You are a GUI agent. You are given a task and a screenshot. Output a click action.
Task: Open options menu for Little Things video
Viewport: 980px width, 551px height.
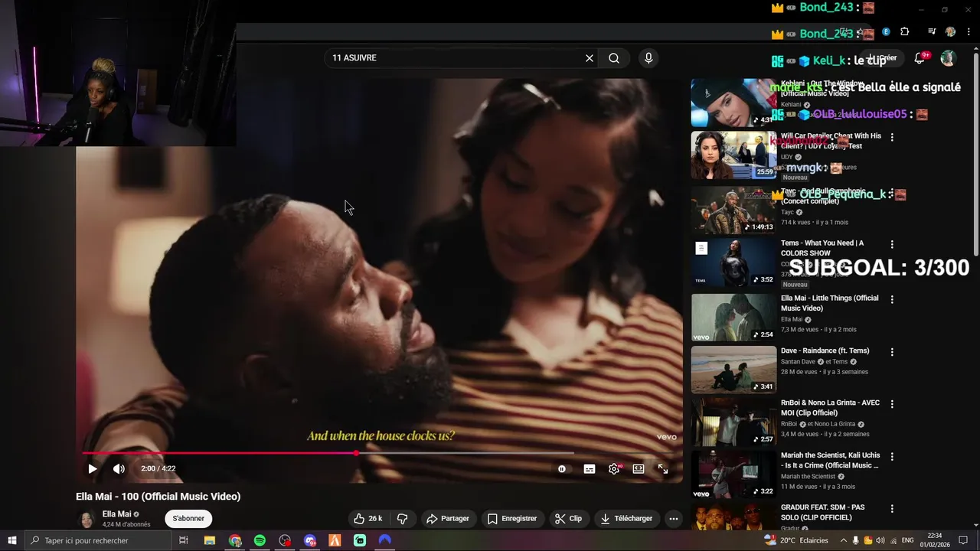892,299
